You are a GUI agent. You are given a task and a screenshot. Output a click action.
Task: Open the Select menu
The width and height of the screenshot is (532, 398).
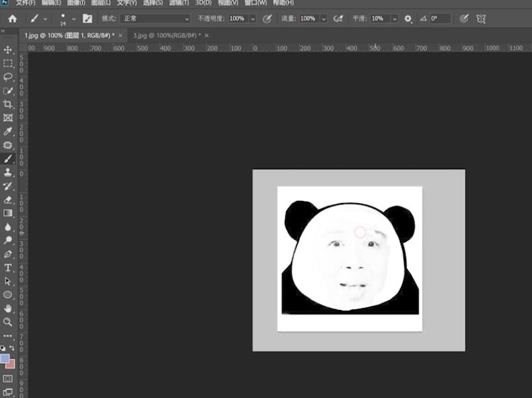tap(153, 3)
